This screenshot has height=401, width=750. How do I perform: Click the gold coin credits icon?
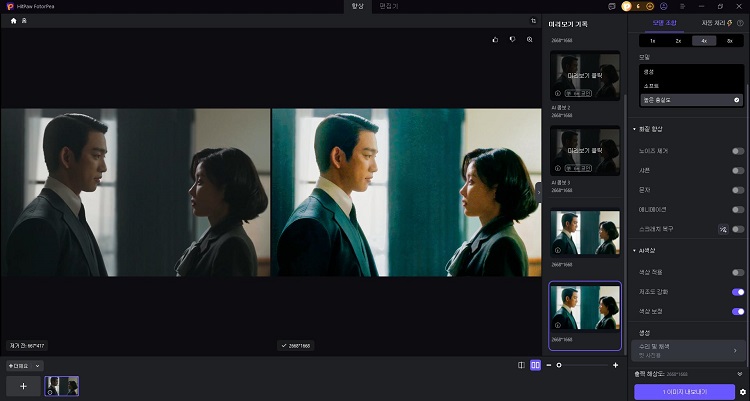[x=627, y=6]
